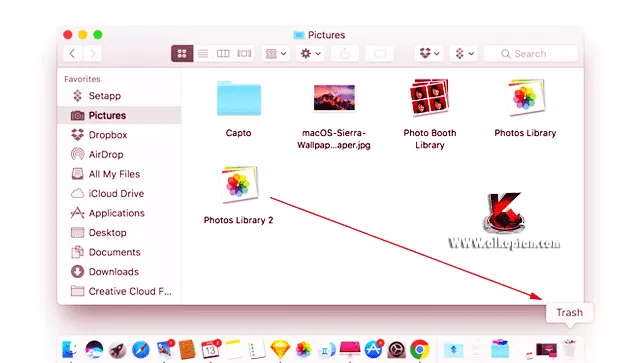Open AirDrop in the sidebar
Image resolution: width=640 pixels, height=363 pixels.
119,154
